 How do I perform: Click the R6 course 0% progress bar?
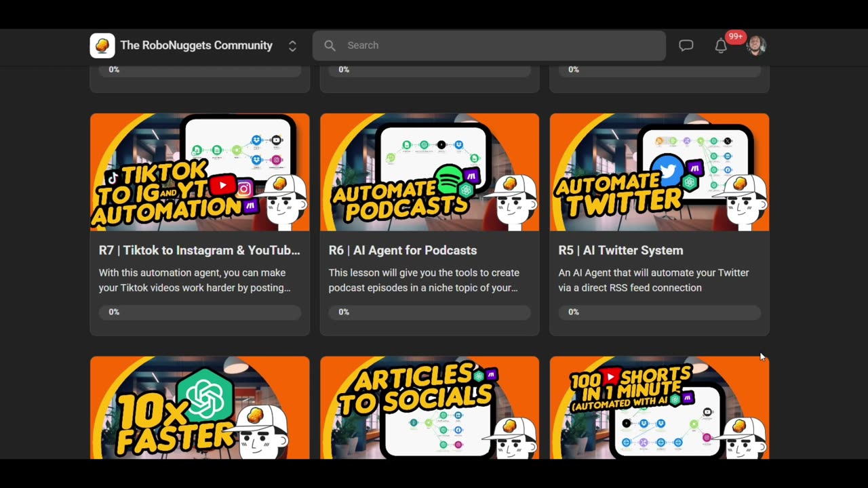pos(430,312)
